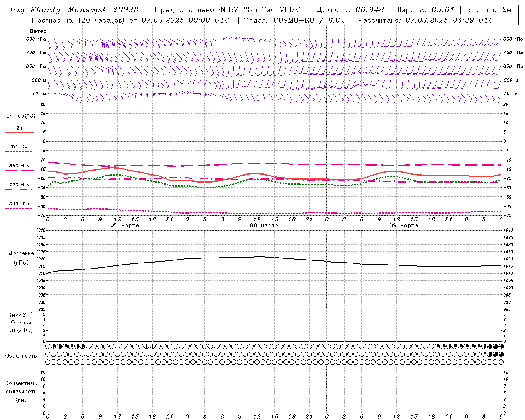Click the 08 марта date label
This screenshot has width=525, height=420.
[x=264, y=226]
